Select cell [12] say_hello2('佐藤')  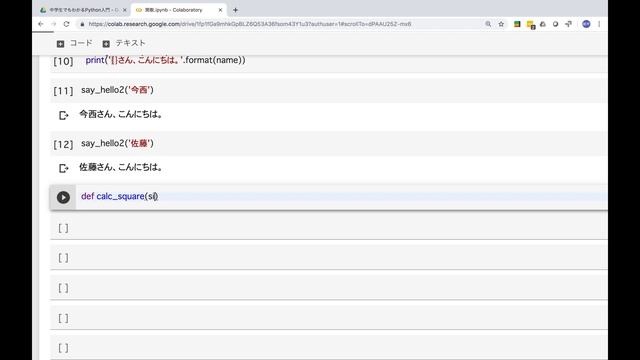click(x=329, y=144)
